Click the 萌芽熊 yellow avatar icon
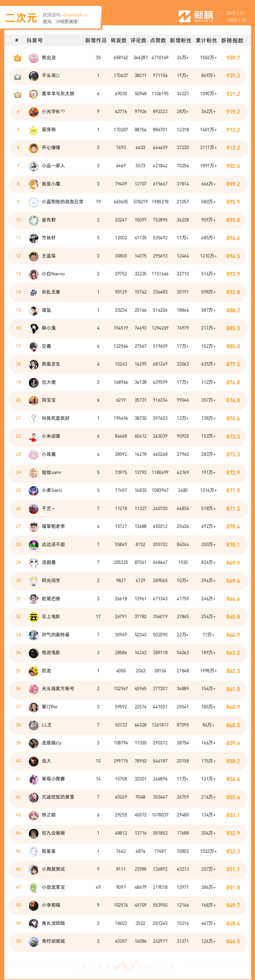The image size is (255, 980). [x=34, y=130]
